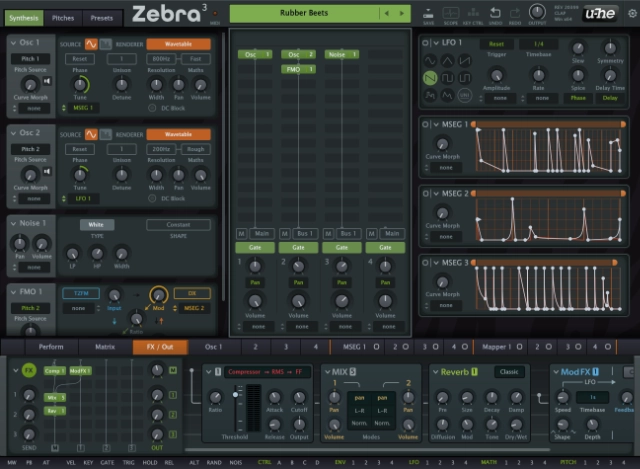
Task: Click the Rubber Beets preset name
Action: [x=304, y=13]
